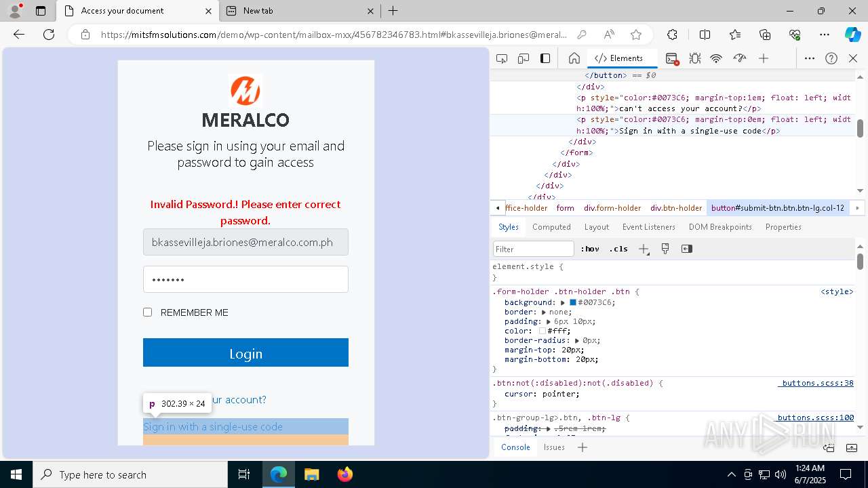Open DevTools customize ellipsis menu
The height and width of the screenshot is (488, 868).
pyautogui.click(x=810, y=58)
